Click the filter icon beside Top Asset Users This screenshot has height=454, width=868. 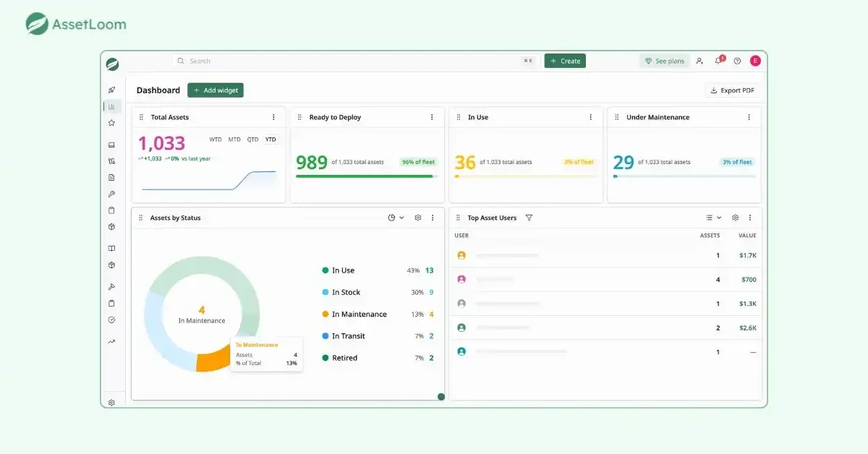529,218
